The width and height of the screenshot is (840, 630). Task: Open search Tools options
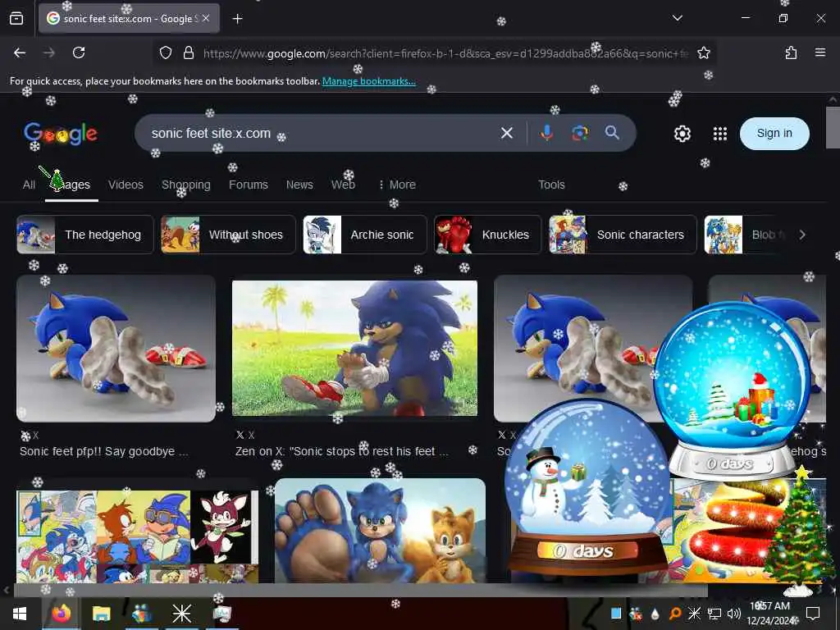pyautogui.click(x=551, y=185)
